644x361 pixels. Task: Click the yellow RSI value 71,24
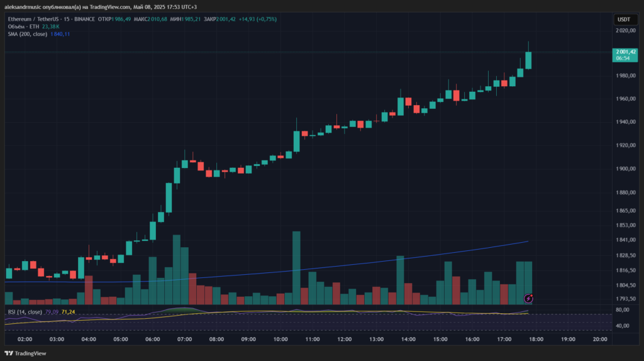[69, 312]
